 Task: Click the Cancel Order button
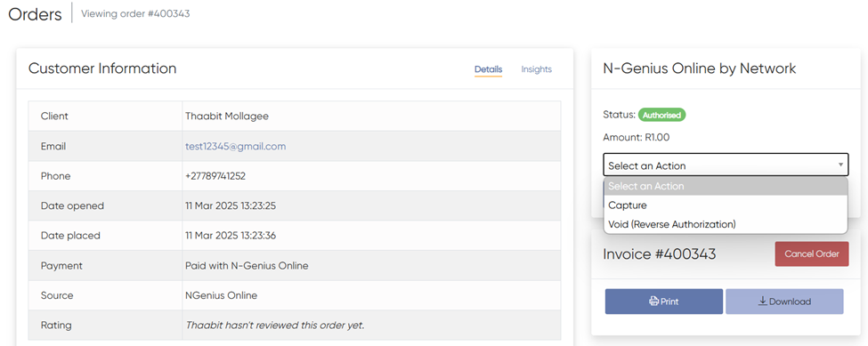coord(812,254)
